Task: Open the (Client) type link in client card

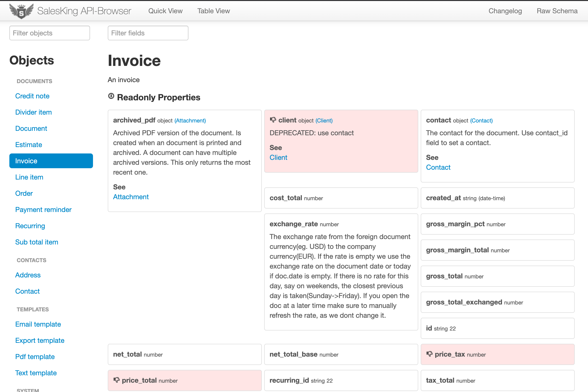Action: click(x=324, y=121)
